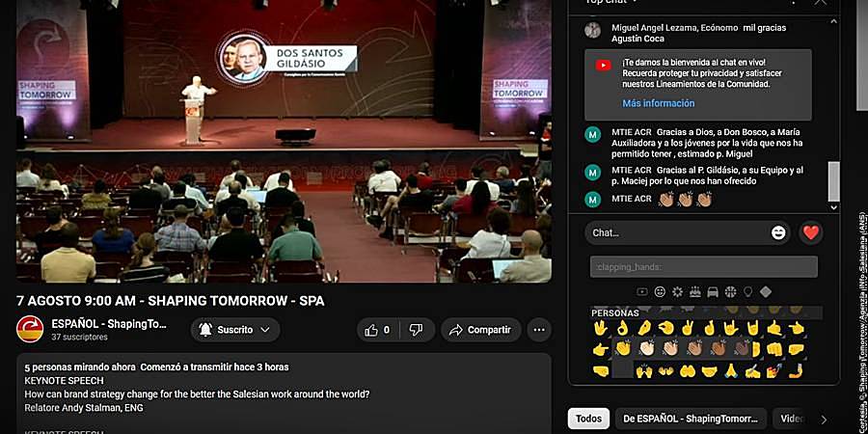Click the emoji picker smiley in chat box
The width and height of the screenshot is (868, 434).
click(778, 233)
